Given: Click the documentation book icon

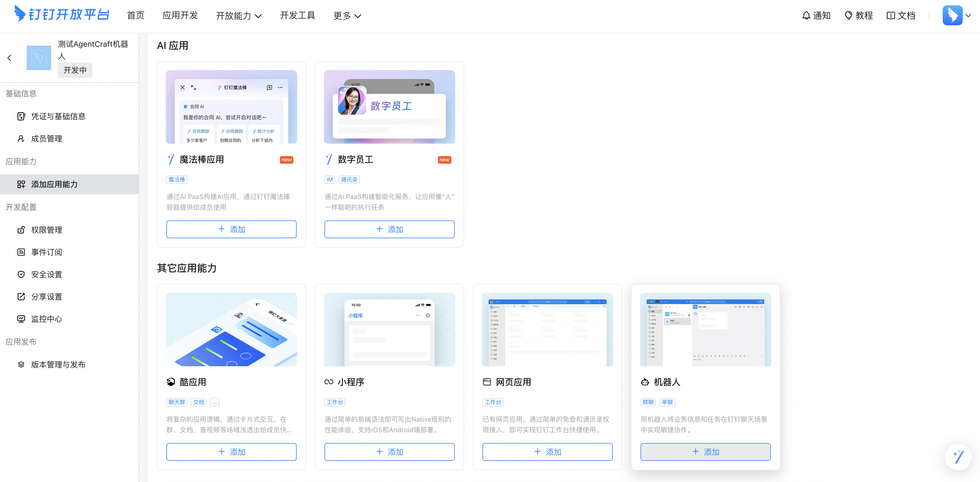Looking at the screenshot, I should click(891, 16).
